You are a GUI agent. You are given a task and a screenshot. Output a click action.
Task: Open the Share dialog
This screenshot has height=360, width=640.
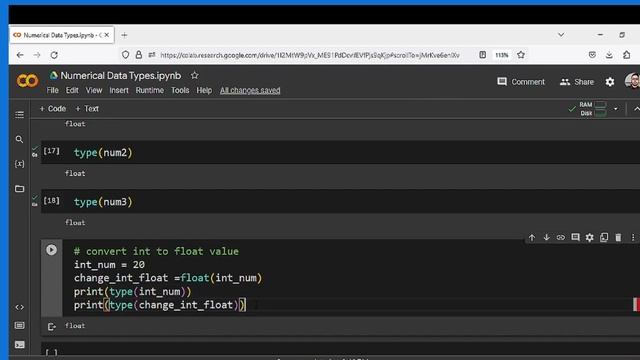point(577,82)
